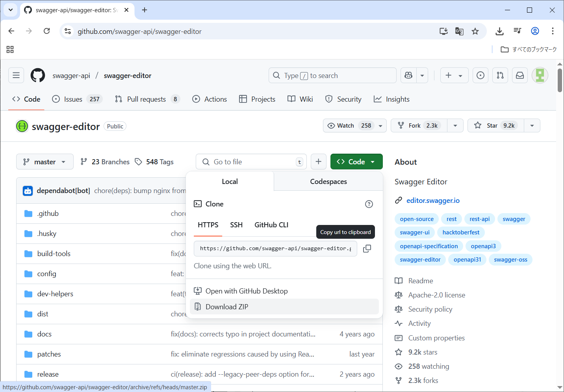
Task: Click the GitHub logo home icon
Action: click(x=38, y=75)
